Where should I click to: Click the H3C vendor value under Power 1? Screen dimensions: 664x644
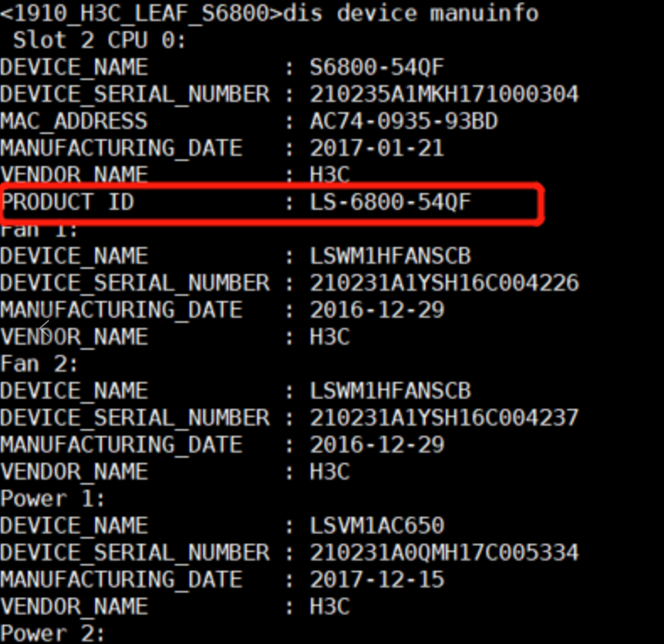pyautogui.click(x=329, y=607)
